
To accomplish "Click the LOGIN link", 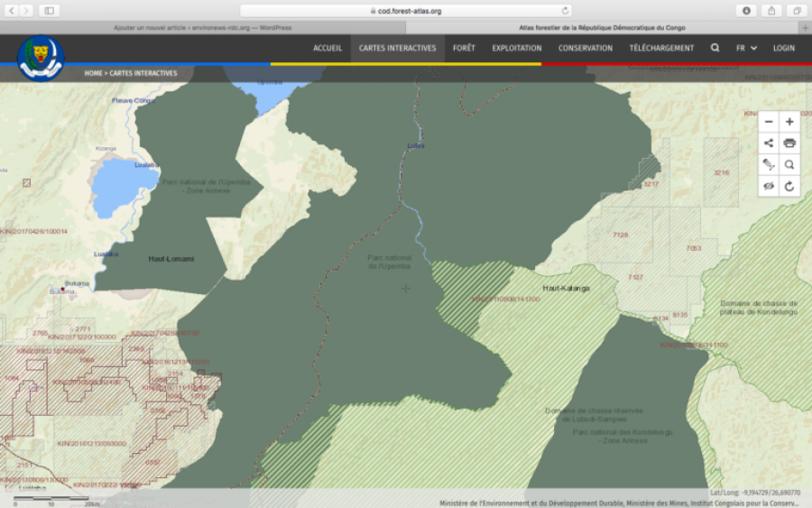I will click(x=784, y=48).
